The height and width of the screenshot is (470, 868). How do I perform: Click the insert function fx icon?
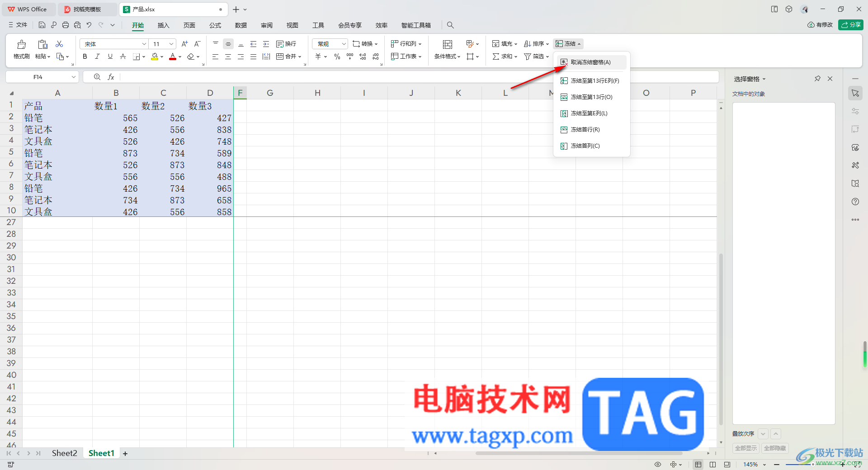(111, 77)
